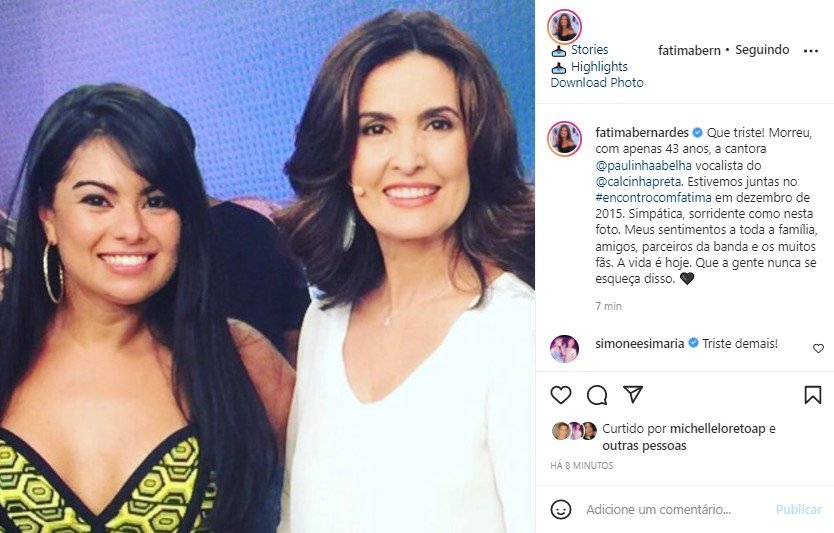Open the @calcinhapreta mention
Viewport: 834px width, 533px height.
click(x=638, y=181)
